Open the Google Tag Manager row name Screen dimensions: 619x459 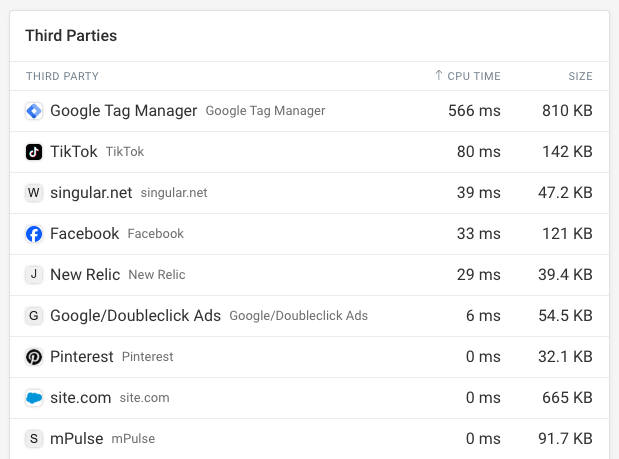click(x=123, y=111)
